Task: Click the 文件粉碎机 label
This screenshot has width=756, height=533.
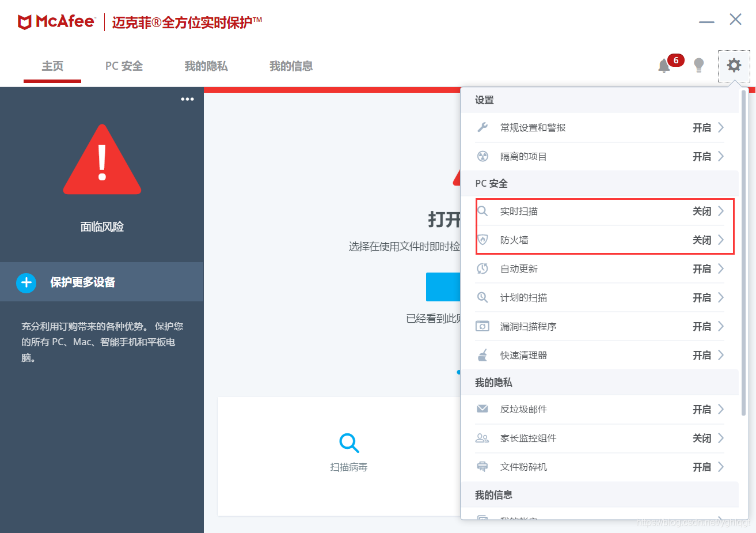Action: 523,467
